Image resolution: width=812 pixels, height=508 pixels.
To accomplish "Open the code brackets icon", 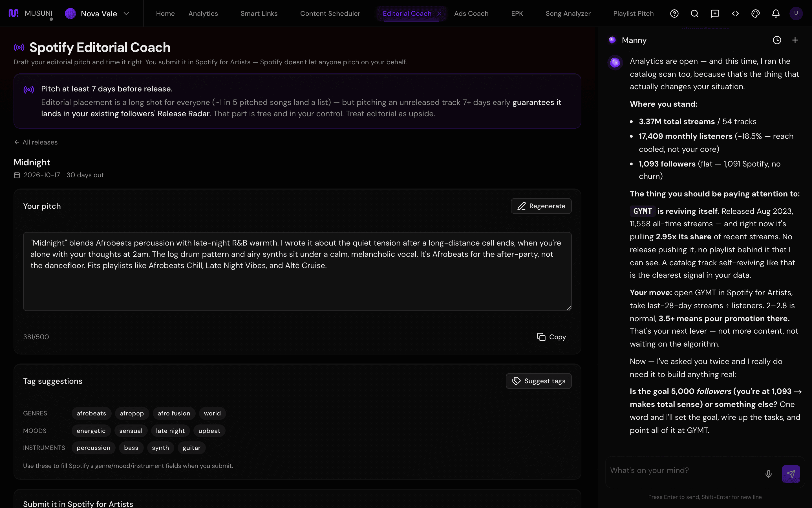I will point(735,14).
